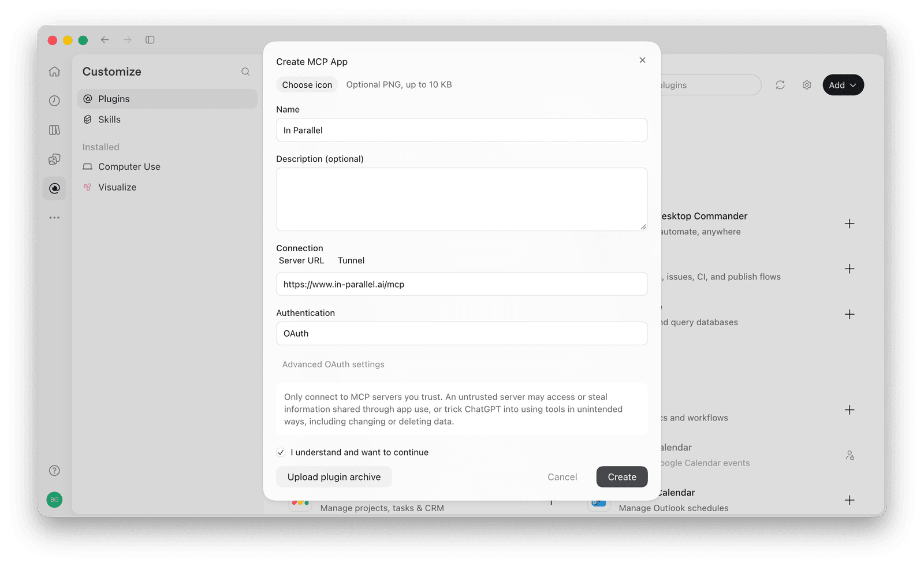Open the three-dots more menu in the sidebar
This screenshot has height=566, width=924.
[x=54, y=218]
